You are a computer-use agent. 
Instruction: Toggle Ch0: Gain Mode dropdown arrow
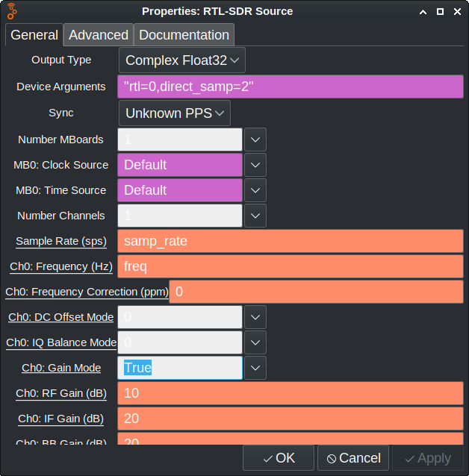pyautogui.click(x=255, y=368)
